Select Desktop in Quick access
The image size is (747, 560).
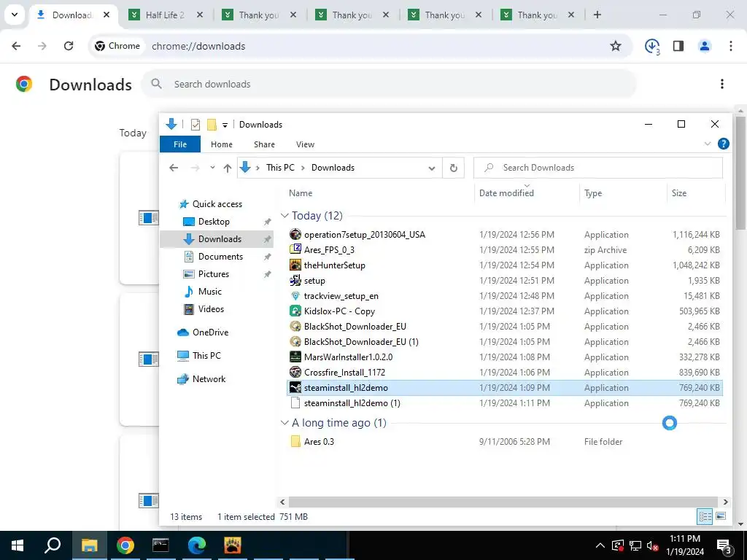pyautogui.click(x=214, y=222)
